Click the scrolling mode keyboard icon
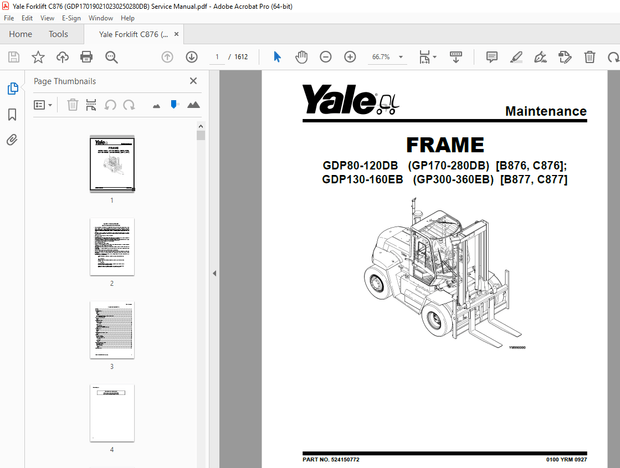Screen dimensions: 620x468 coord(456,57)
